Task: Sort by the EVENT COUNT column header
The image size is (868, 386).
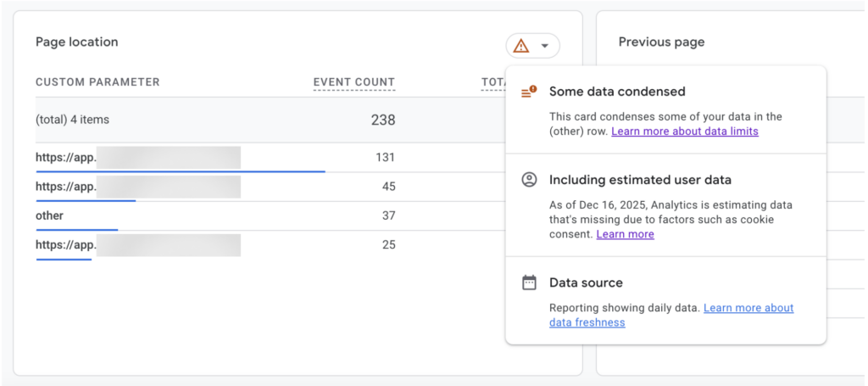Action: click(353, 82)
